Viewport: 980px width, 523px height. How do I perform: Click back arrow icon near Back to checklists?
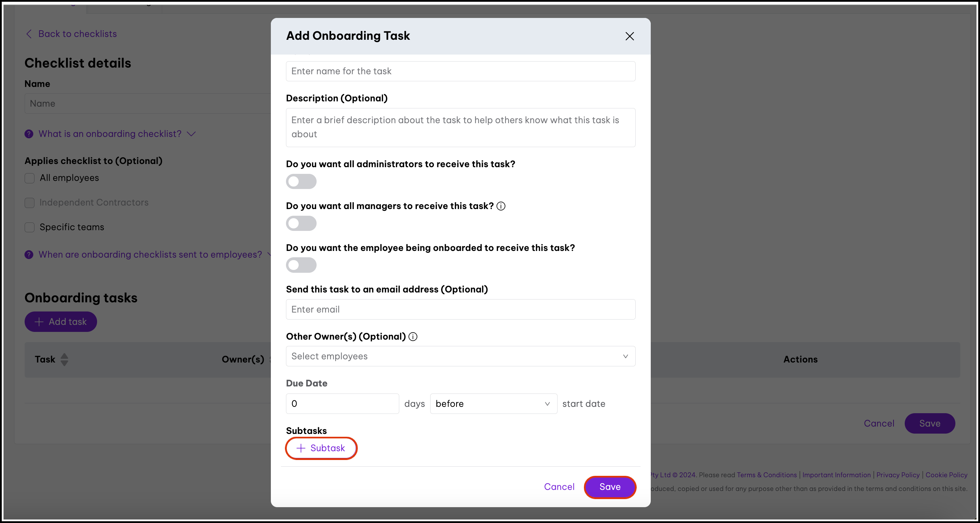[x=29, y=34]
